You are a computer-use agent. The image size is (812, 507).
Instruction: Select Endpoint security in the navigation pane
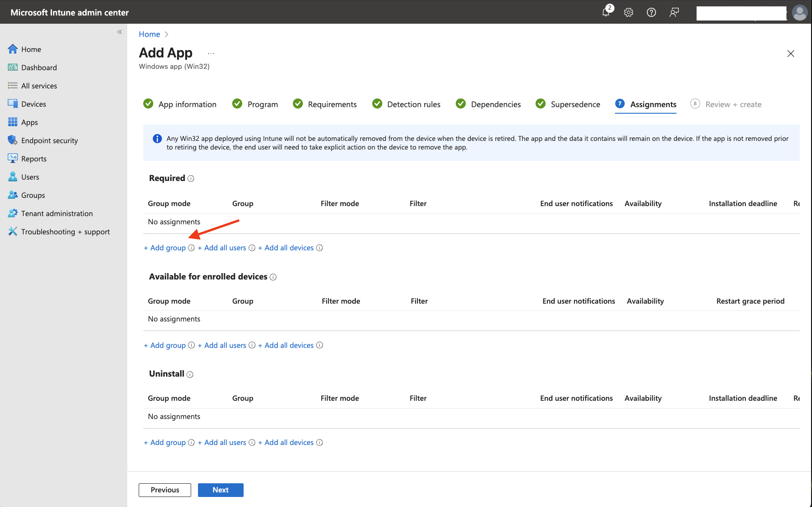pos(49,140)
